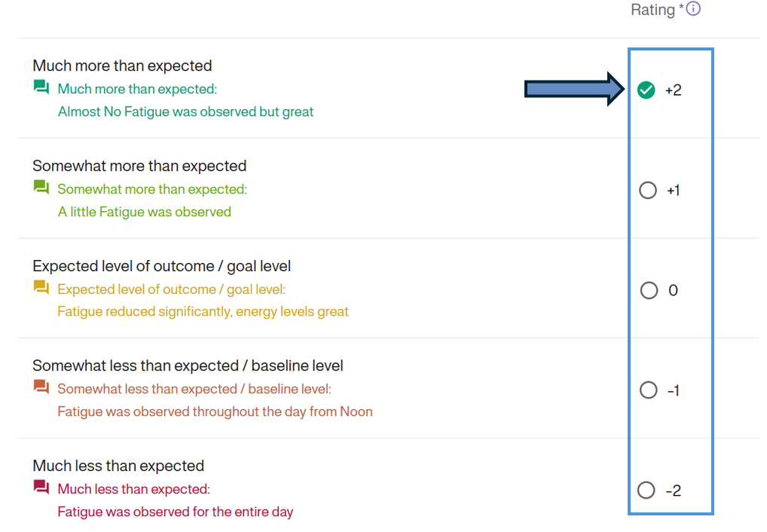Pick the -1 rating radio button
The width and height of the screenshot is (767, 532).
pos(648,390)
